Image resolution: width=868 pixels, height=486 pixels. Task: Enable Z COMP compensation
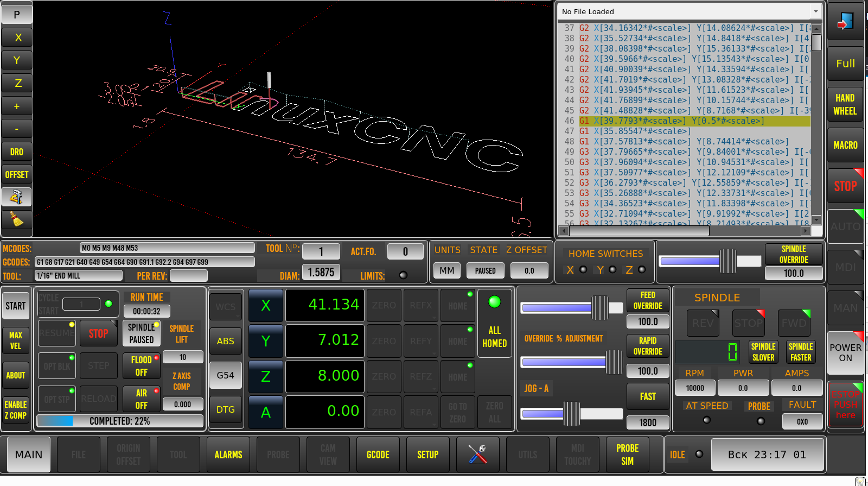tap(16, 410)
